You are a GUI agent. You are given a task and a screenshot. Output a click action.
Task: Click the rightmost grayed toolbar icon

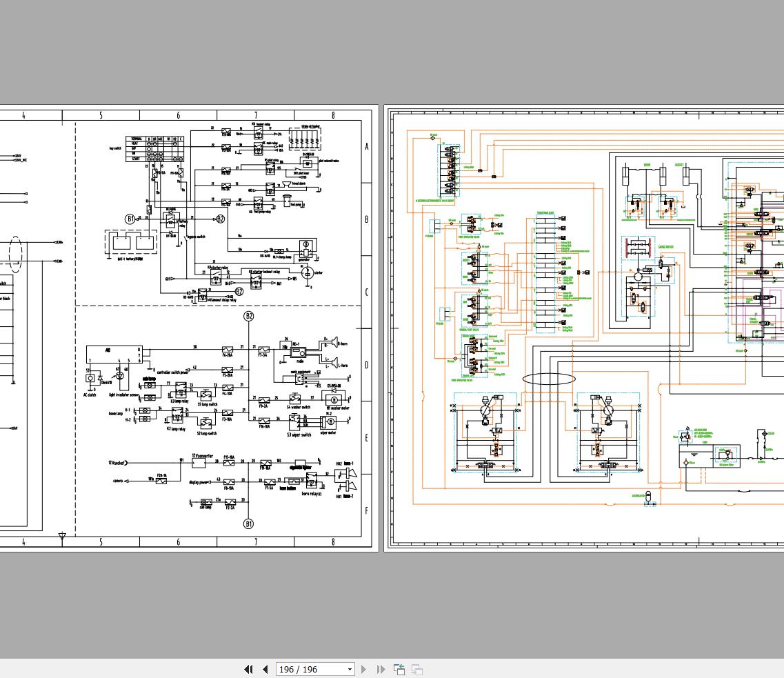(x=416, y=669)
